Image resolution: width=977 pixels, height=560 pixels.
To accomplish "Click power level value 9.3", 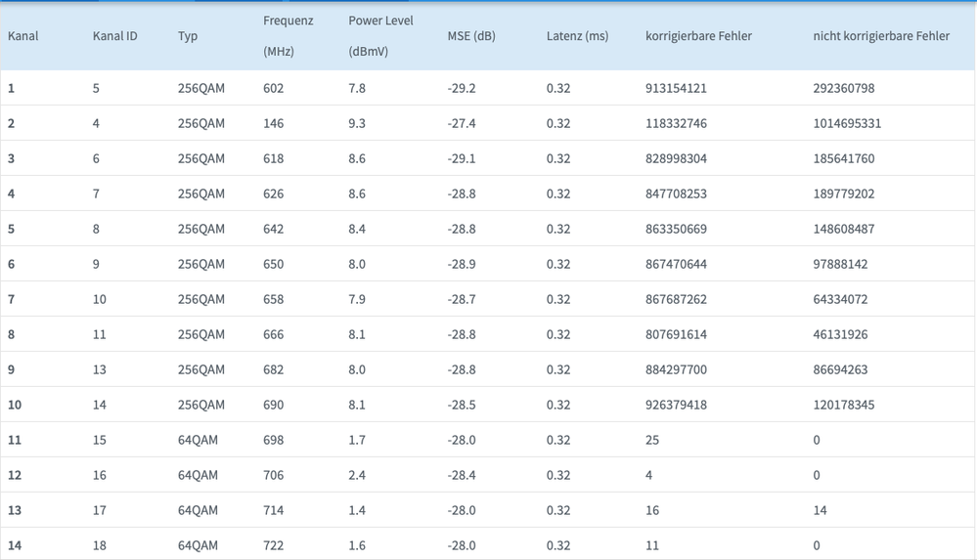I will [x=357, y=123].
